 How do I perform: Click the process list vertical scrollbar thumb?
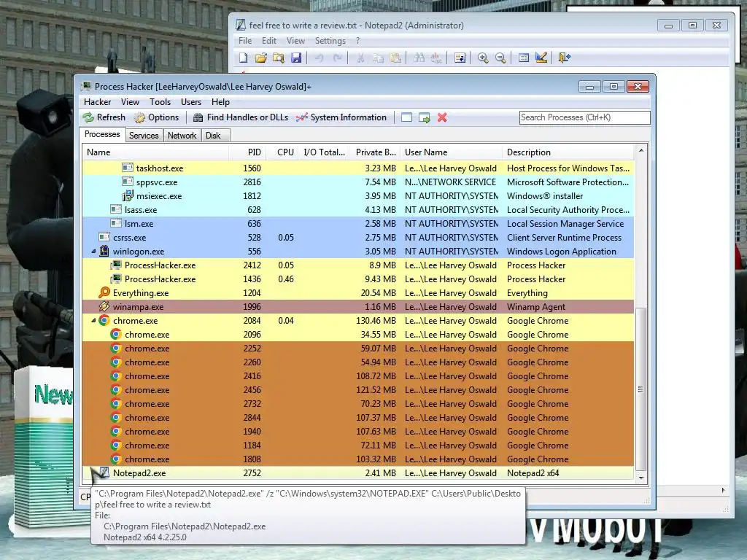640,389
